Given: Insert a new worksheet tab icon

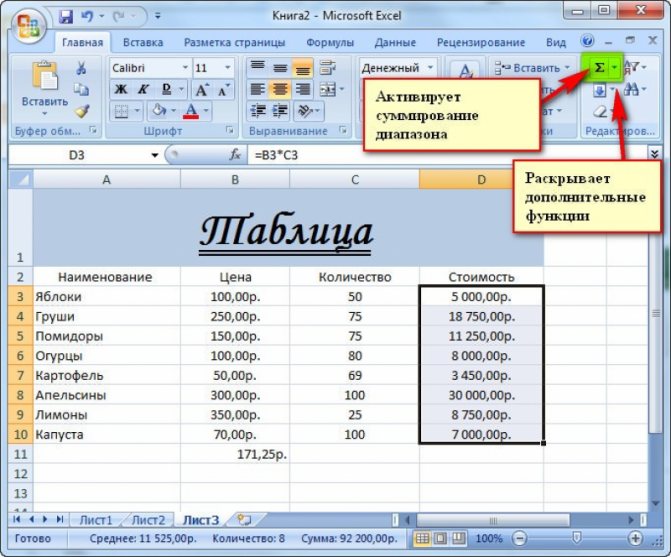Looking at the screenshot, I should [x=244, y=520].
